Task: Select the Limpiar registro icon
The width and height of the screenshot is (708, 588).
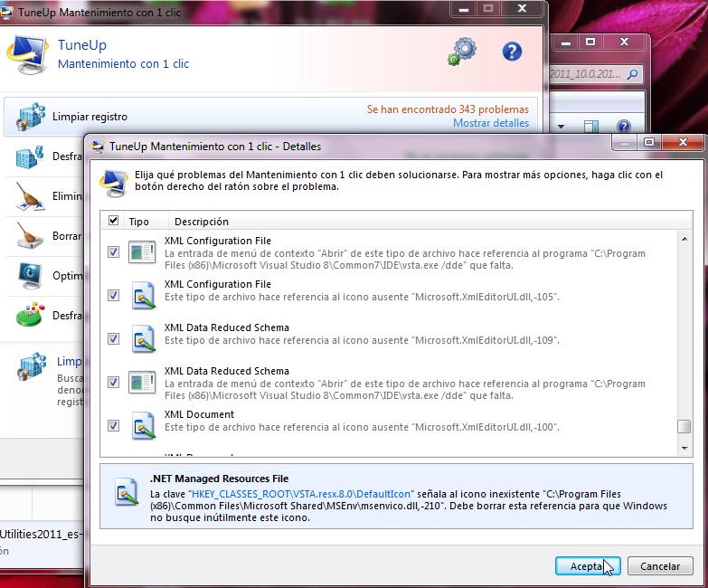Action: tap(31, 117)
